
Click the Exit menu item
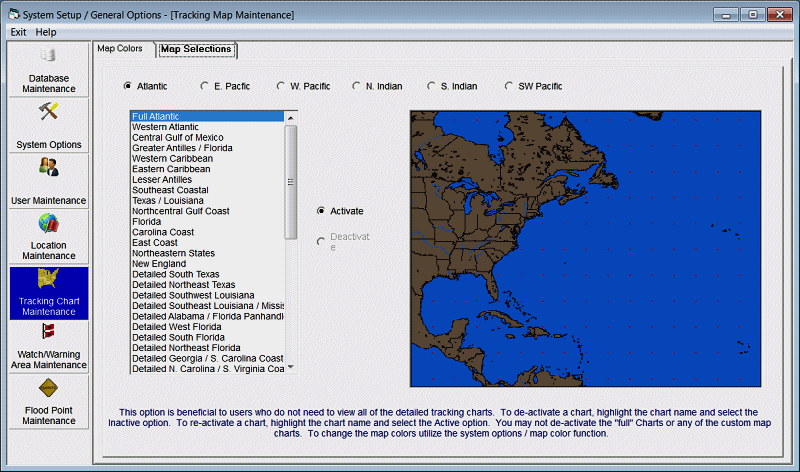coord(18,32)
